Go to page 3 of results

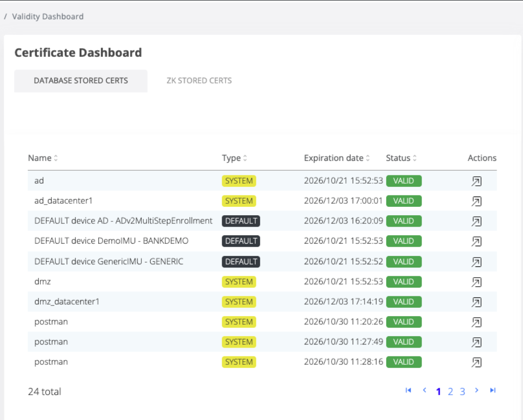pyautogui.click(x=462, y=392)
